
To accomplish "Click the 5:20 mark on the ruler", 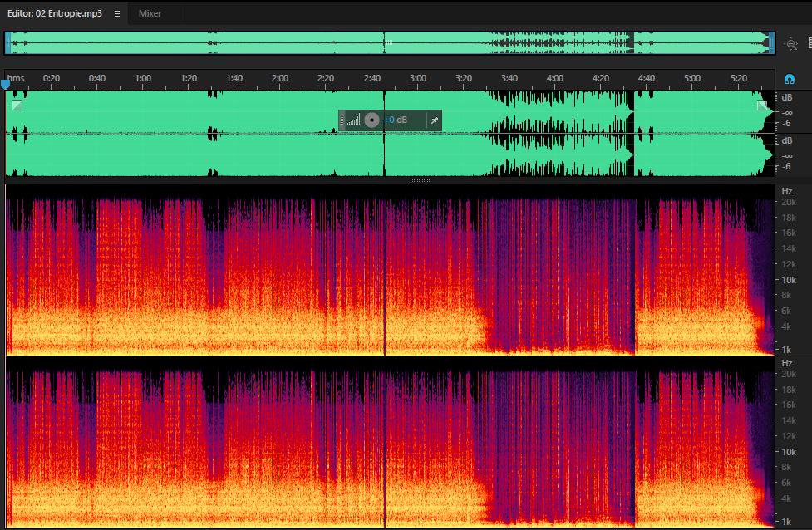I will click(739, 78).
